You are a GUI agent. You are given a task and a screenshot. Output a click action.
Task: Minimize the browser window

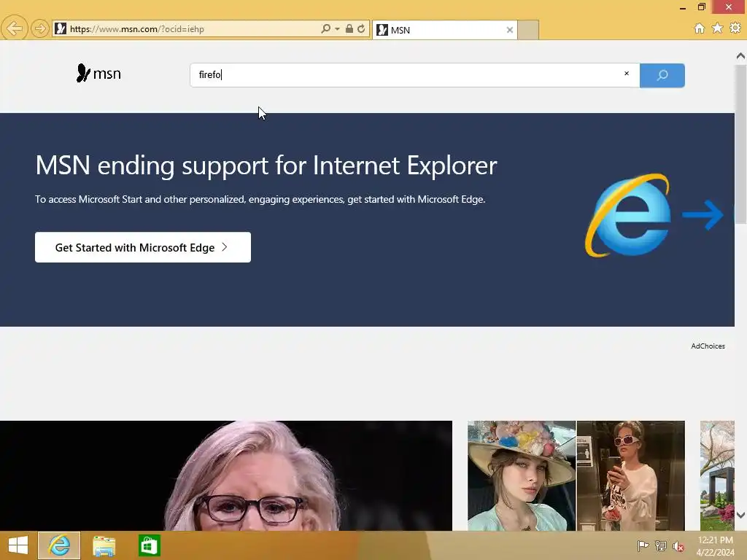683,7
